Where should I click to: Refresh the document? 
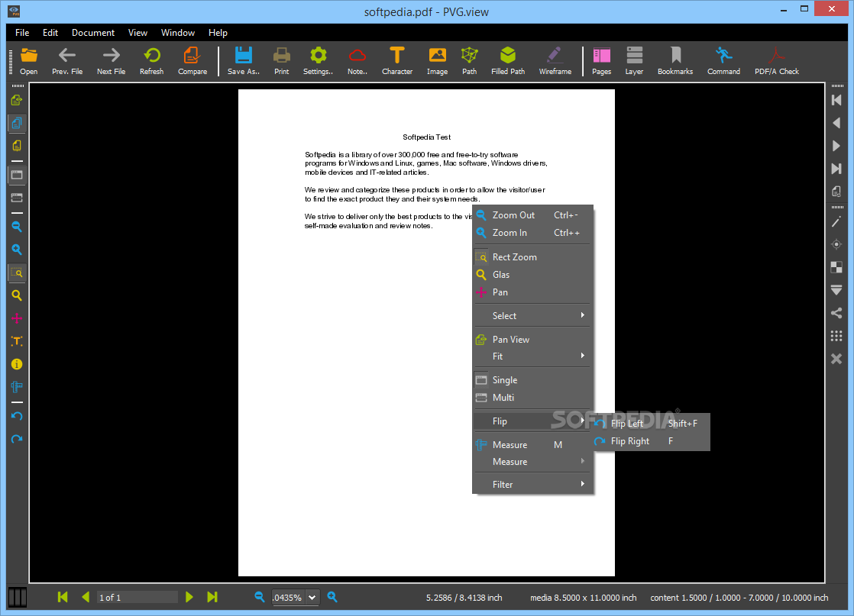pyautogui.click(x=151, y=61)
